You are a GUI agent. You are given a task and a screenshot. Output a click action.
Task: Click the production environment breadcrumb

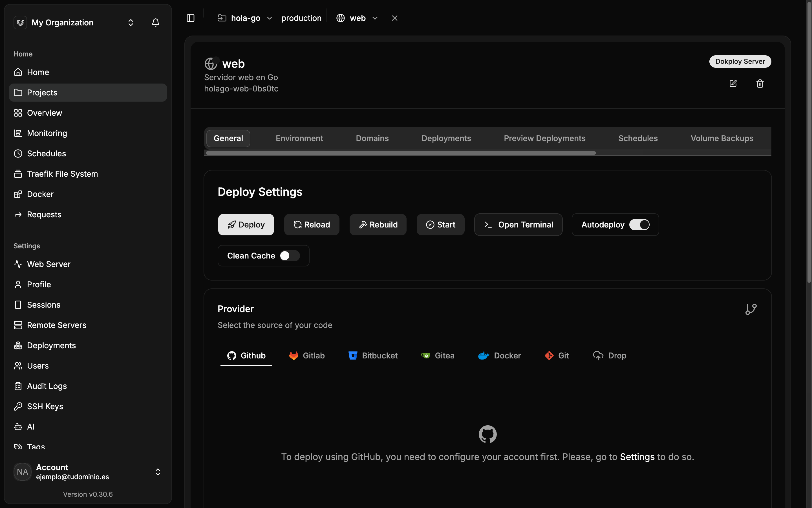[301, 18]
